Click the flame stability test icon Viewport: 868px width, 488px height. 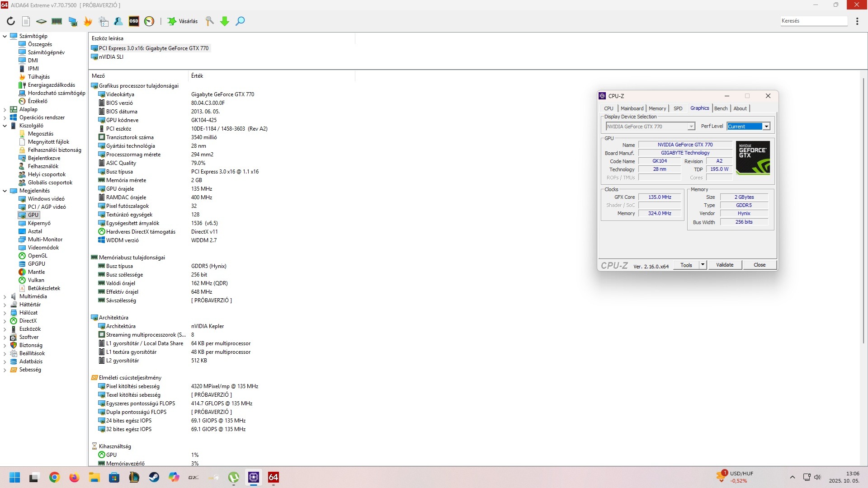(88, 21)
